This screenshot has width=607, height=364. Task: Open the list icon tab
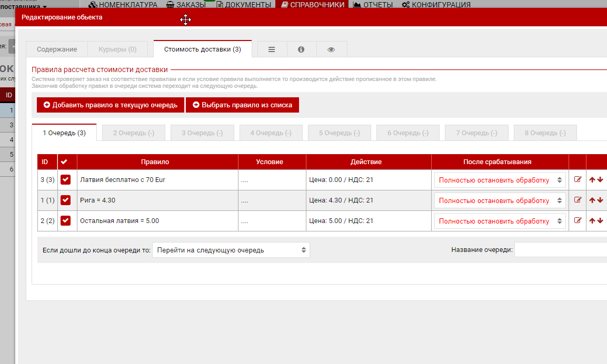coord(272,49)
